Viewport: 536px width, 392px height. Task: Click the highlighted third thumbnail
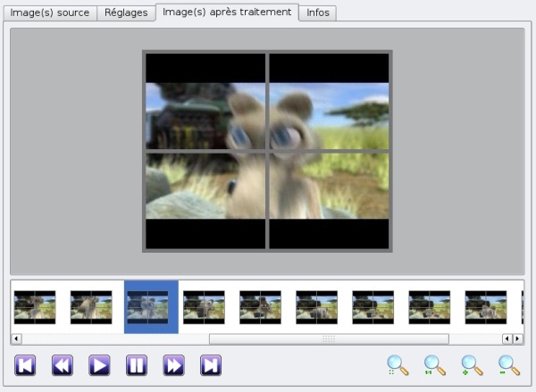[147, 307]
